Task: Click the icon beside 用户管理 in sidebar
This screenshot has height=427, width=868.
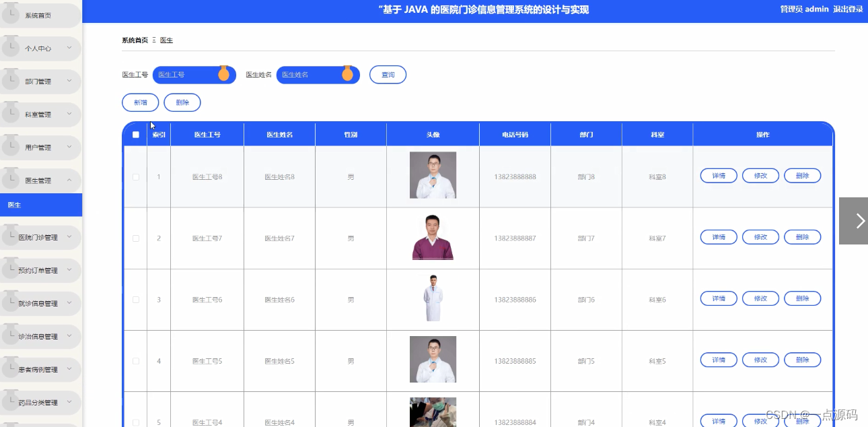Action: point(10,145)
